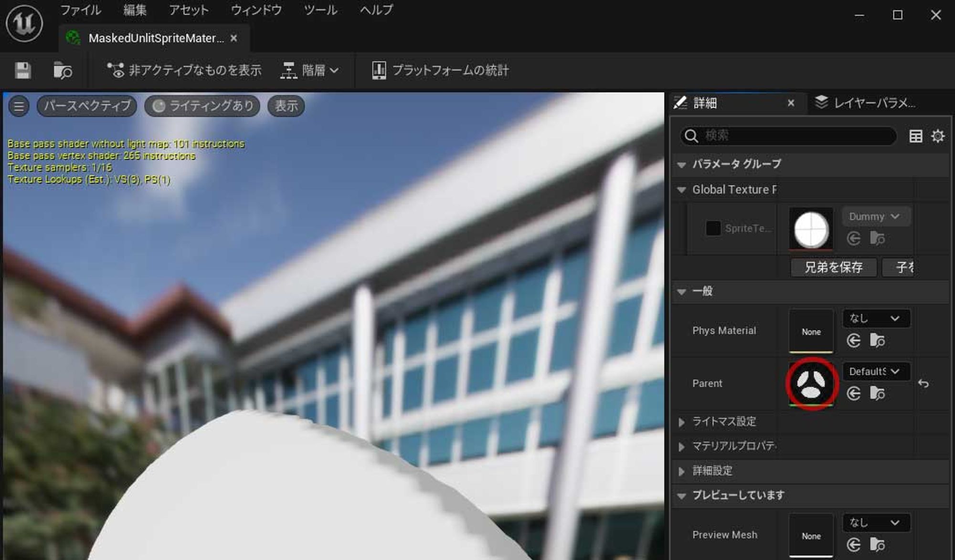Open the viewport hamburger options menu

pos(19,106)
